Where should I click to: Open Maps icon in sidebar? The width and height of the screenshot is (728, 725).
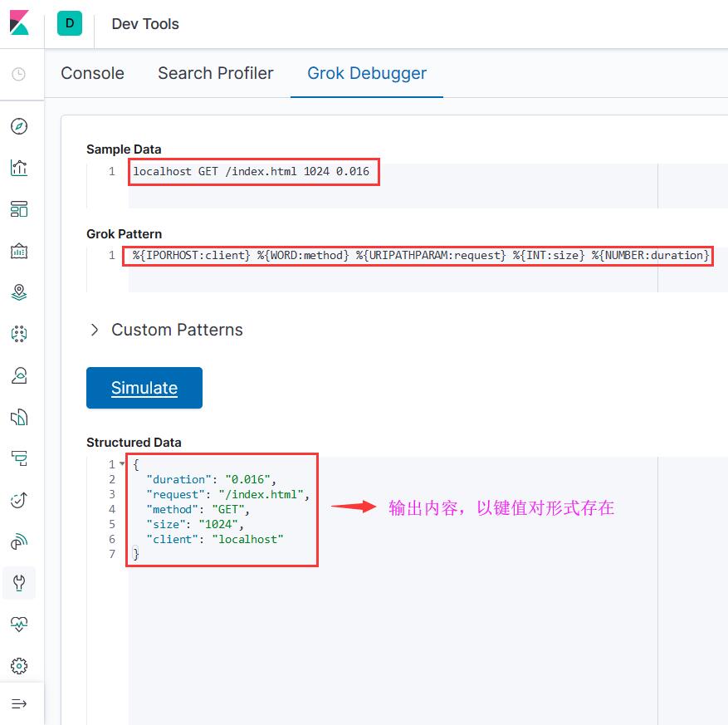click(19, 292)
